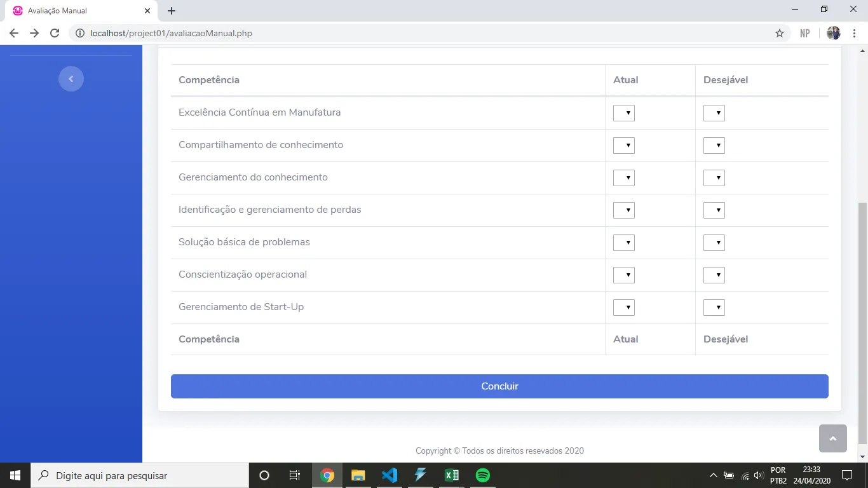
Task: Open Cortana from the taskbar
Action: (x=264, y=475)
